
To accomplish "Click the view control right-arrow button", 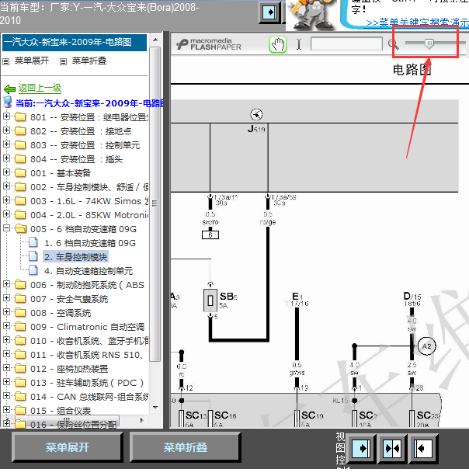I will 361,448.
